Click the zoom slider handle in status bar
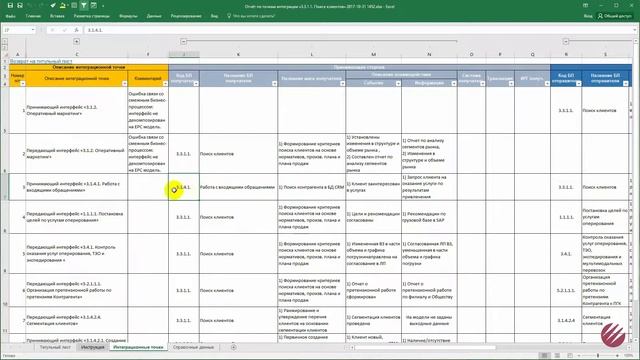Viewport: 640px width, 360px height. (598, 356)
